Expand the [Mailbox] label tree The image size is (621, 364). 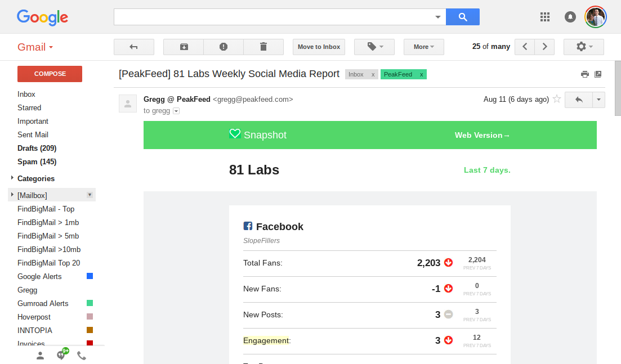pos(12,195)
